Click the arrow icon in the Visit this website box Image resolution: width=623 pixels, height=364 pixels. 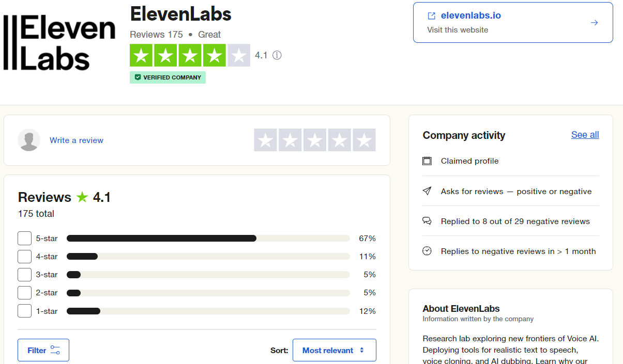[595, 23]
